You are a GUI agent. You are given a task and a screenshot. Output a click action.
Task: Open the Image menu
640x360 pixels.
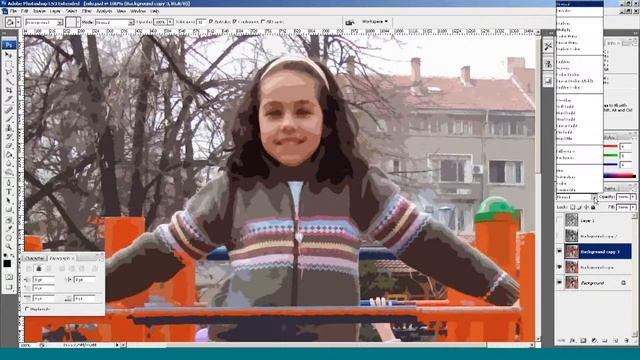point(39,11)
